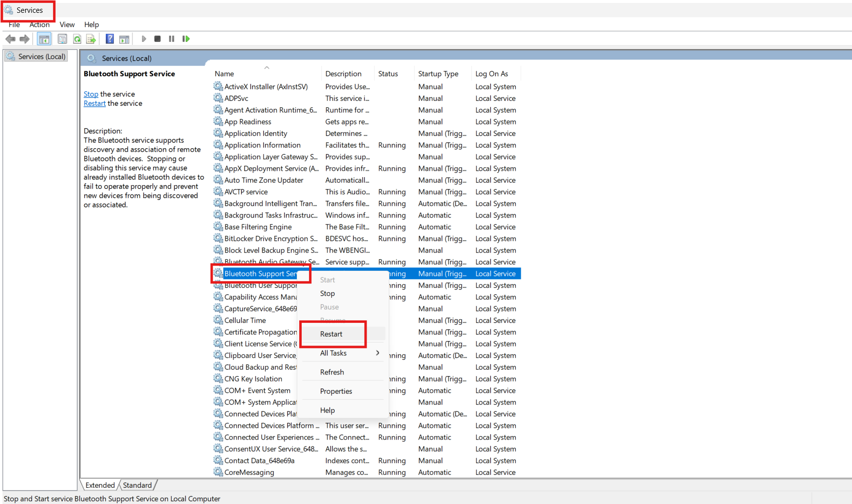Toggle Show/Hide Console Tree toolbar icon
The image size is (852, 504).
[x=44, y=39]
